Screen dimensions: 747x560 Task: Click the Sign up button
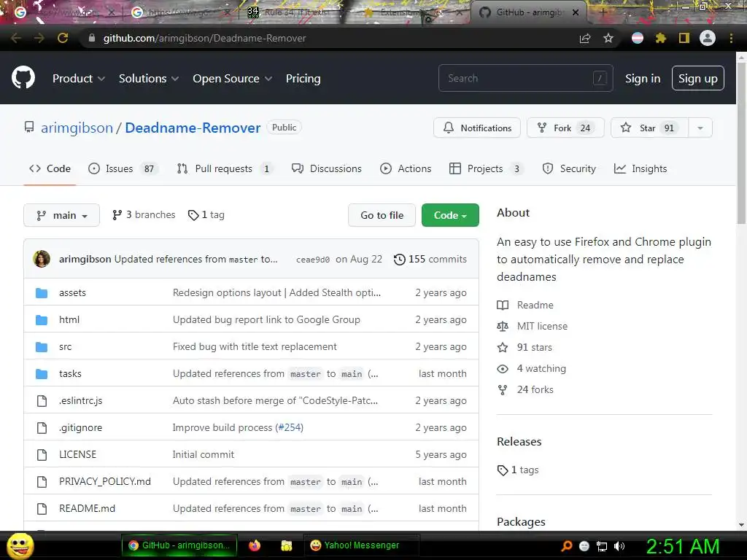point(698,78)
